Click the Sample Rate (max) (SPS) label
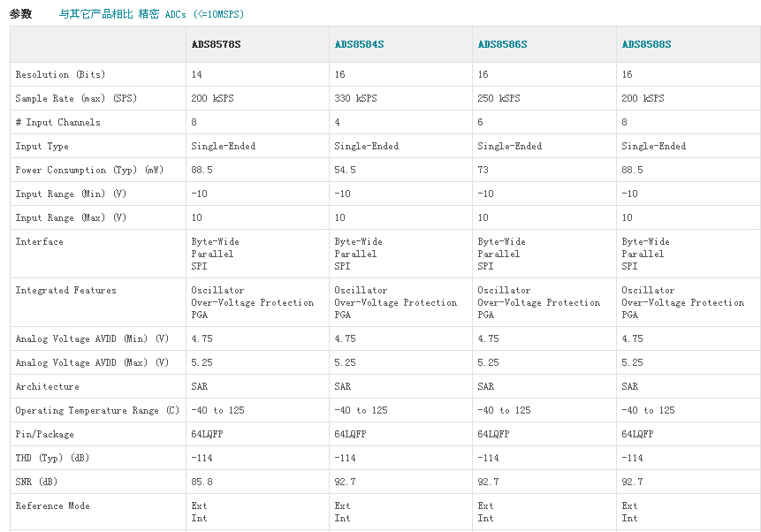This screenshot has height=532, width=761. [x=76, y=99]
